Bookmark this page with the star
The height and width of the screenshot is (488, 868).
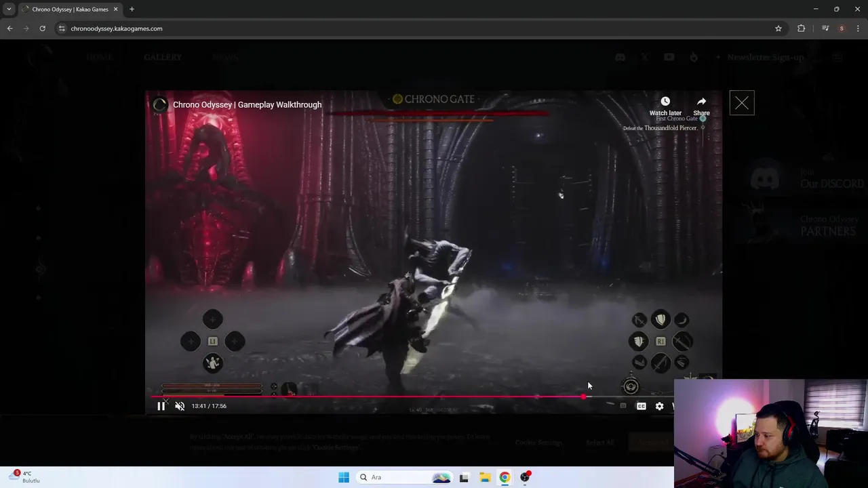[778, 28]
